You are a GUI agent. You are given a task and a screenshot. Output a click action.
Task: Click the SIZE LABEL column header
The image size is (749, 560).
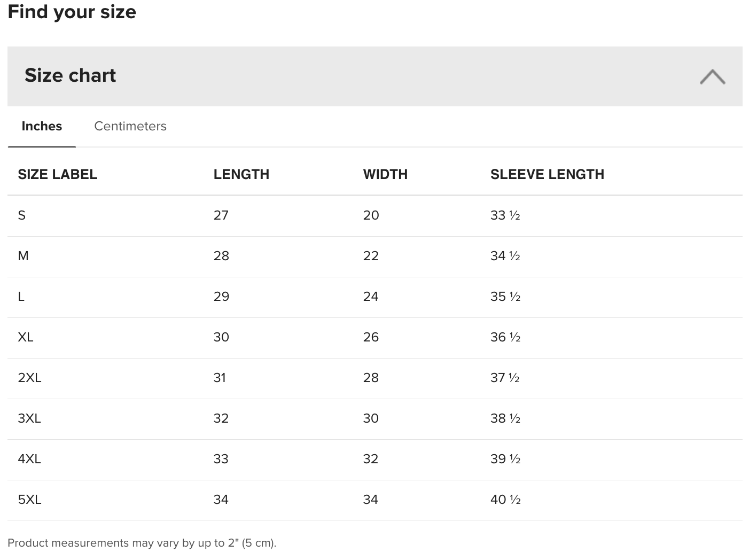click(58, 174)
